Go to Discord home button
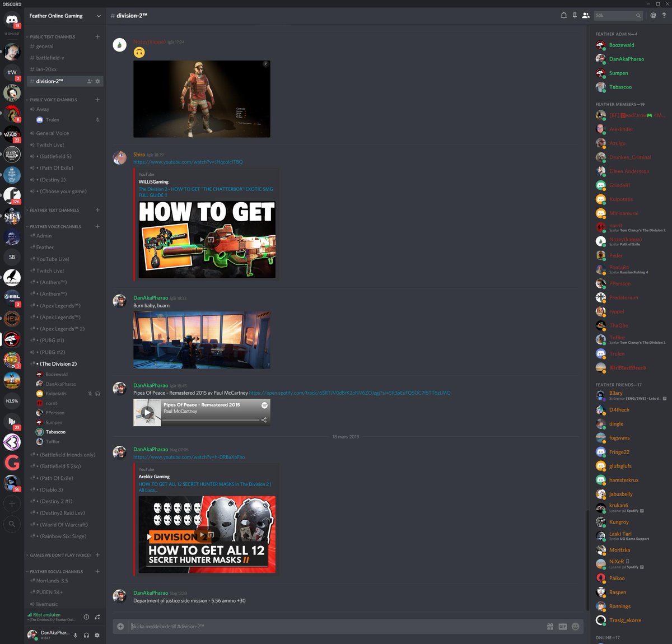This screenshot has width=672, height=644. 12,20
